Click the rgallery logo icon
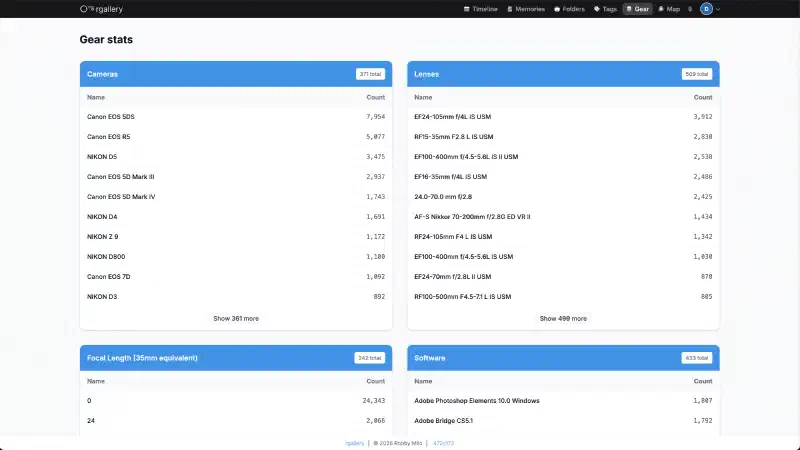This screenshot has width=800, height=450. pos(86,9)
